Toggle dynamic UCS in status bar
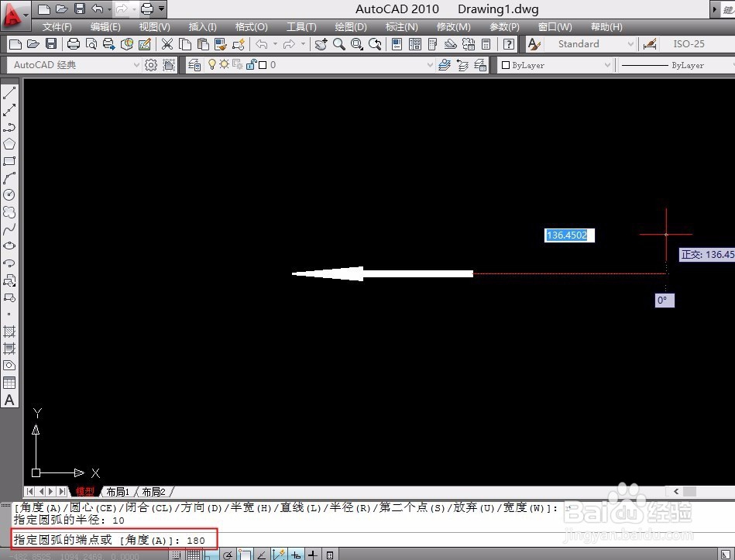 pyautogui.click(x=279, y=555)
